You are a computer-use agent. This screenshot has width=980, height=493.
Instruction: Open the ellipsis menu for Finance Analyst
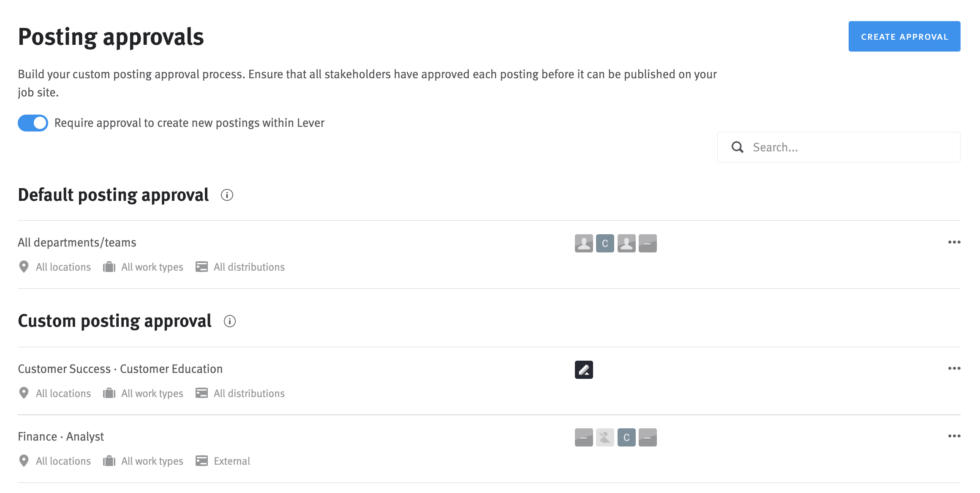click(954, 436)
